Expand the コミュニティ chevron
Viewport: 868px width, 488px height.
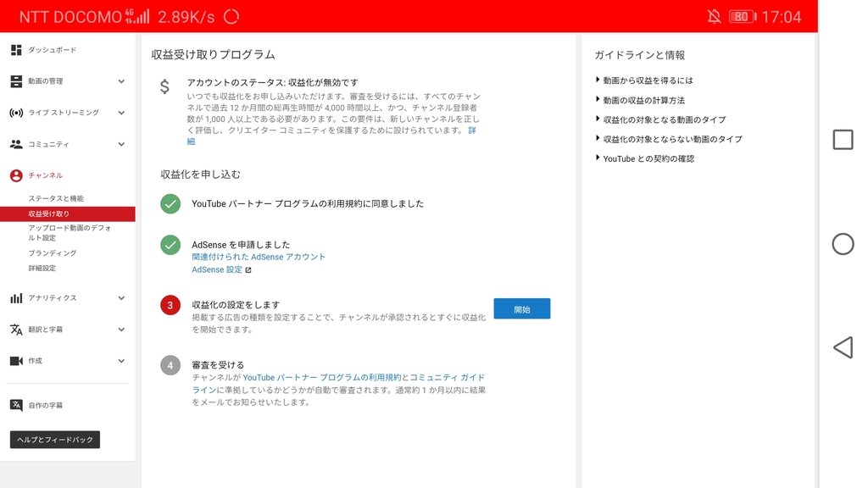click(121, 144)
